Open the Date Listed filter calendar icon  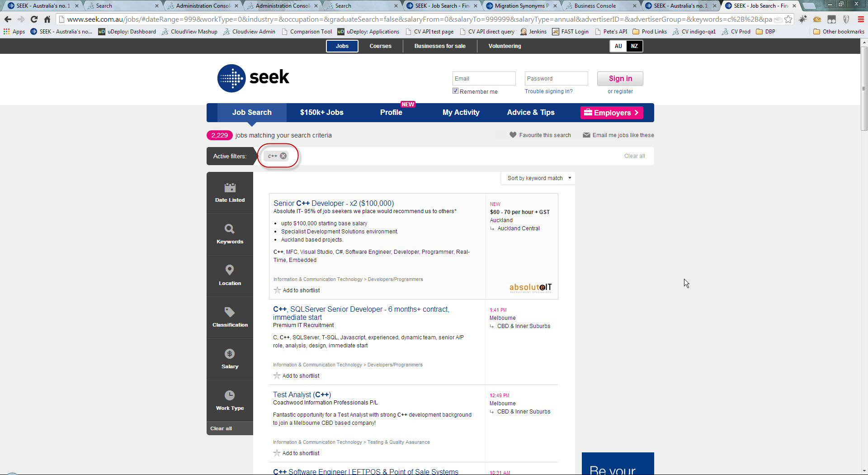click(x=230, y=188)
